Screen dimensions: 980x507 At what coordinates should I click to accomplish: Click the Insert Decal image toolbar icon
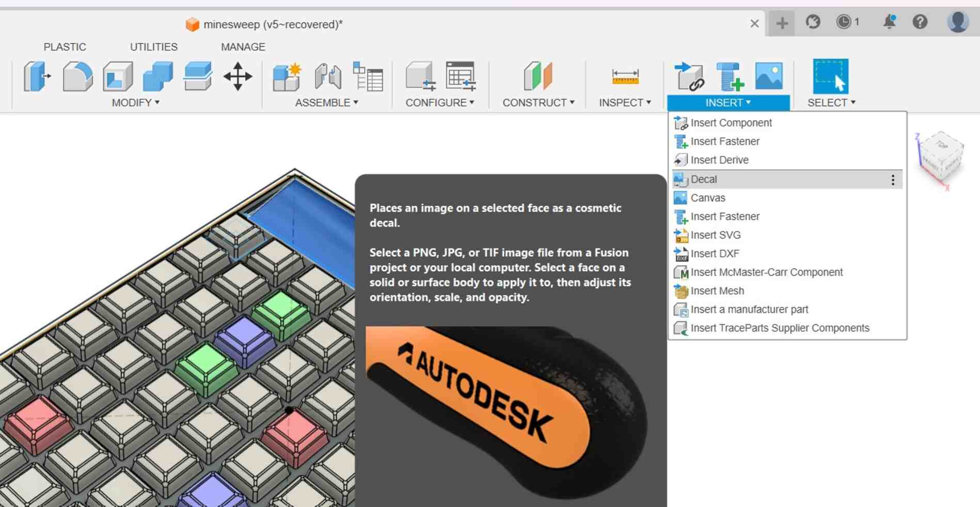pyautogui.click(x=769, y=76)
